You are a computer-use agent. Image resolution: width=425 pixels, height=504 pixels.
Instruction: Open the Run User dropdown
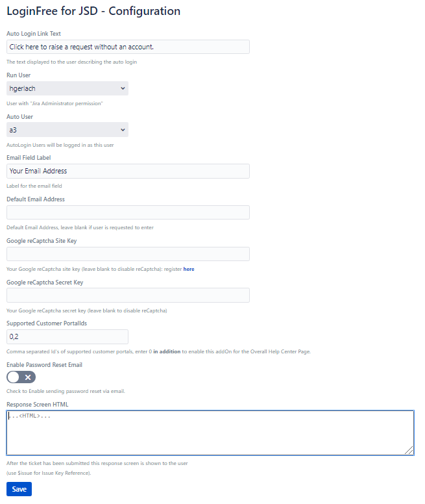point(67,88)
